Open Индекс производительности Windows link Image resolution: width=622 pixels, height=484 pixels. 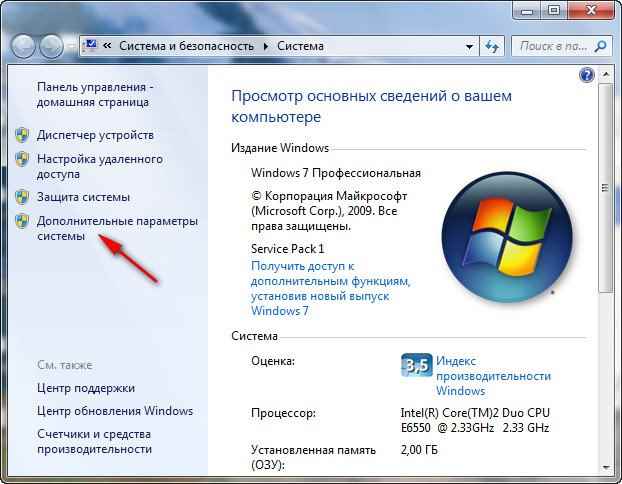coord(493,376)
